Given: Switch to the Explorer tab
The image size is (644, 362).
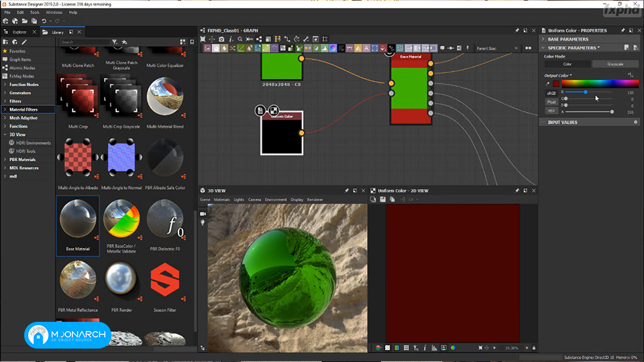Looking at the screenshot, I should (x=19, y=32).
